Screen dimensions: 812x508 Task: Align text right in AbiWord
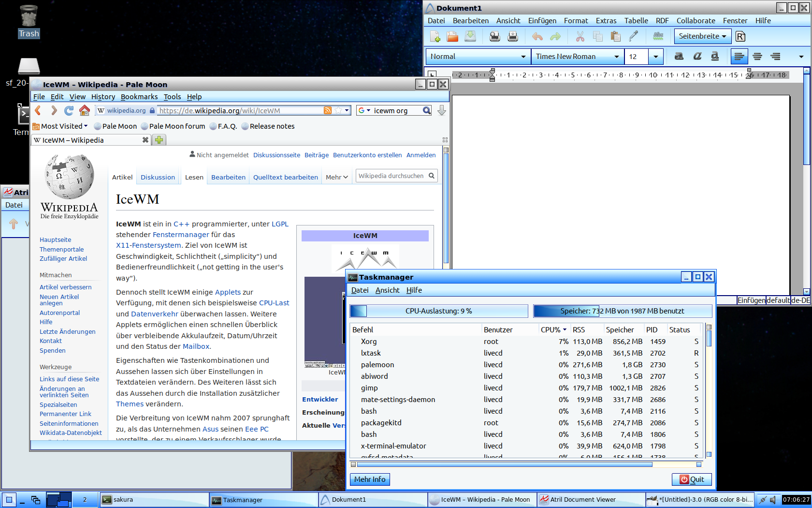775,57
